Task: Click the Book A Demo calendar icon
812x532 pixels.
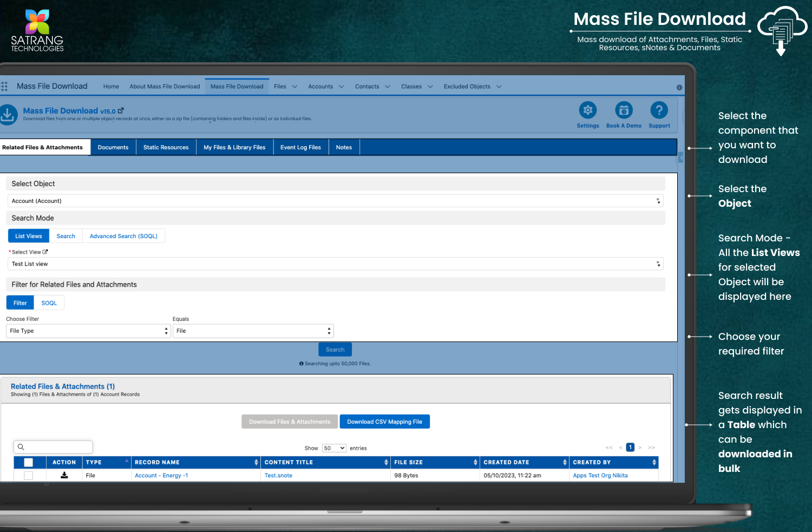Action: pyautogui.click(x=624, y=110)
